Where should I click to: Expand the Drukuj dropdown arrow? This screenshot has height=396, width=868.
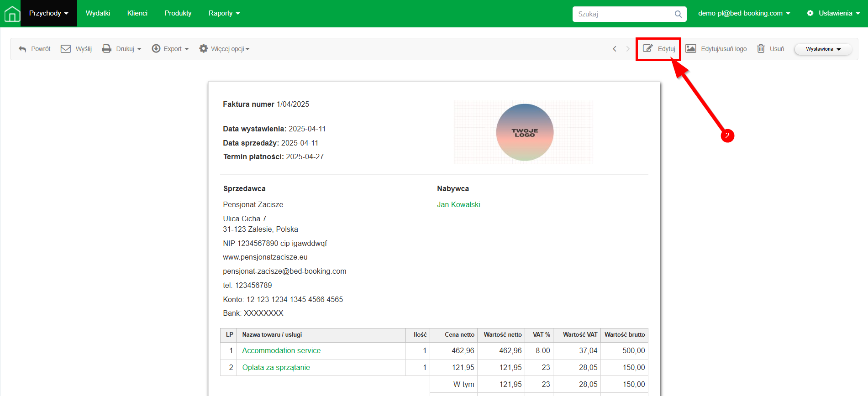(139, 49)
